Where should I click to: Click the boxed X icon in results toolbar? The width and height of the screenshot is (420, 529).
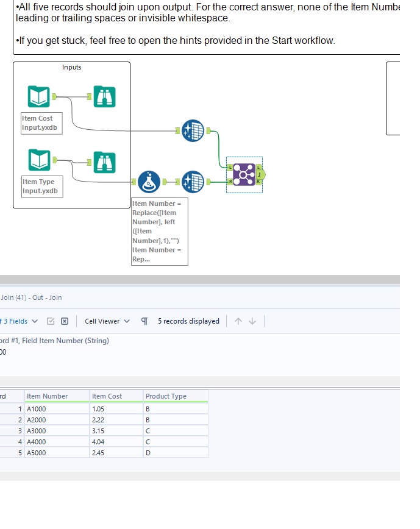(65, 321)
